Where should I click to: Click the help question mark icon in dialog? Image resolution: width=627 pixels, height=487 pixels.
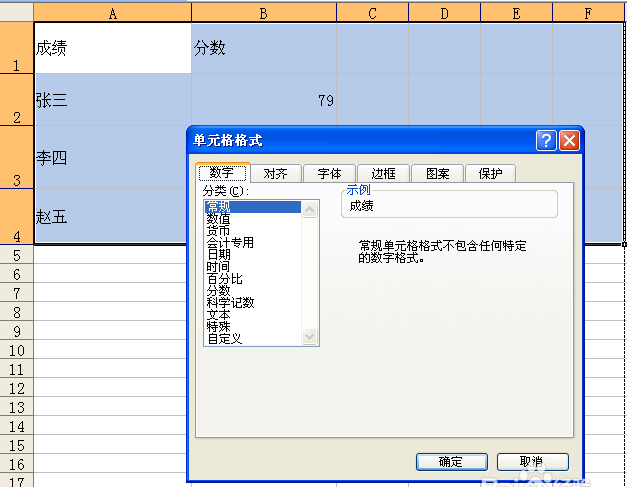click(546, 141)
